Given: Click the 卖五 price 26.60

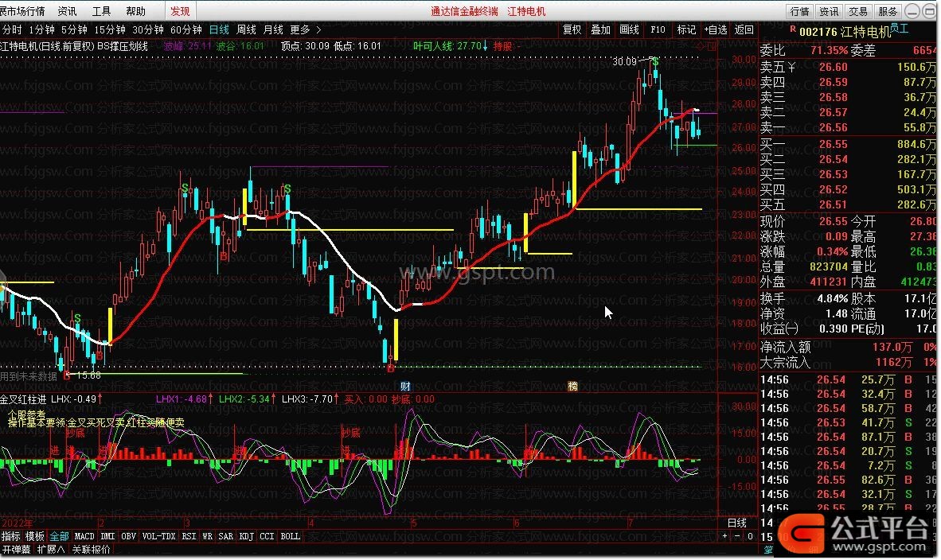Looking at the screenshot, I should click(833, 67).
